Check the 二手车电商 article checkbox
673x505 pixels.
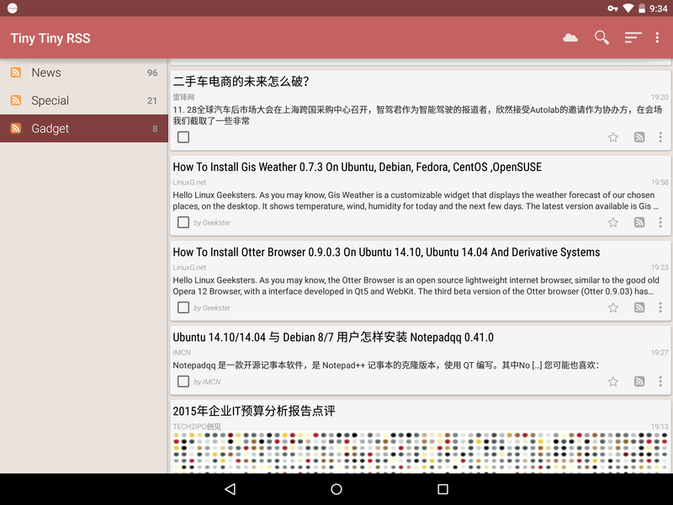click(183, 137)
